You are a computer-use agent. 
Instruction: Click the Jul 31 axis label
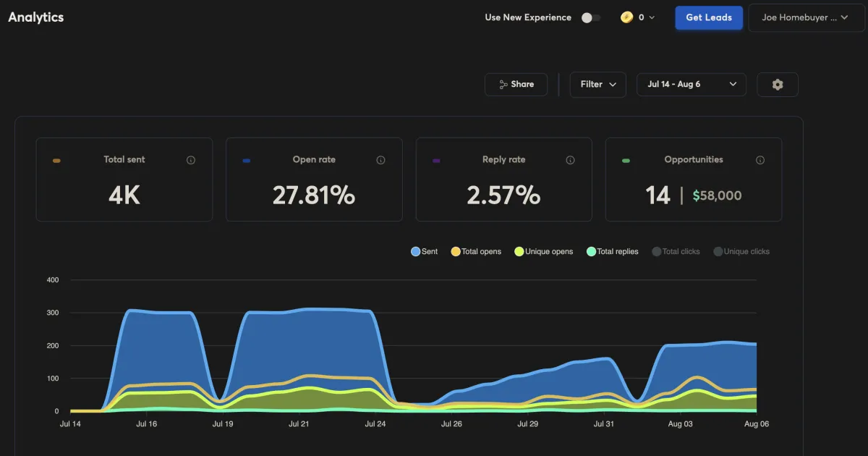[604, 424]
